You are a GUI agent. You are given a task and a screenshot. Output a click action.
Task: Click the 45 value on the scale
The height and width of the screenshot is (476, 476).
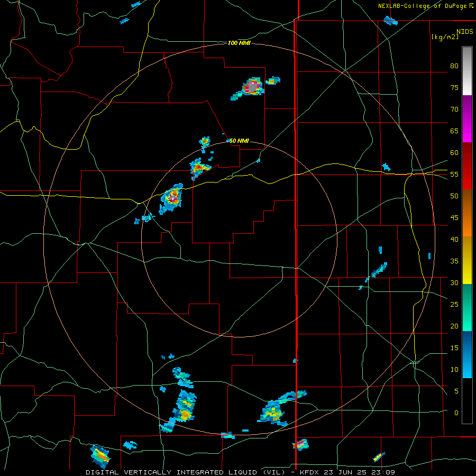454,218
